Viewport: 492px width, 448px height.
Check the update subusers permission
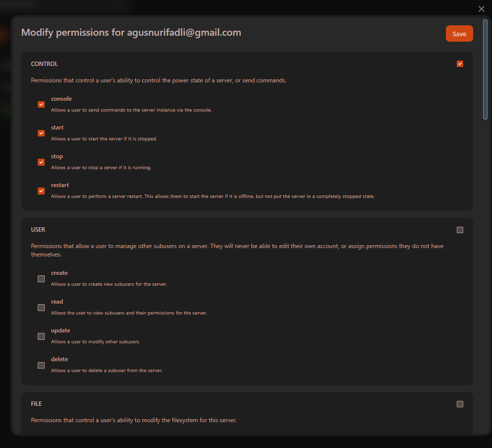41,336
